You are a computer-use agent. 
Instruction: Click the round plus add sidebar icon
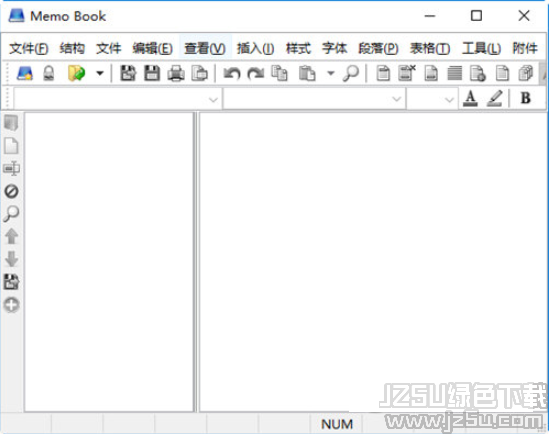click(11, 305)
